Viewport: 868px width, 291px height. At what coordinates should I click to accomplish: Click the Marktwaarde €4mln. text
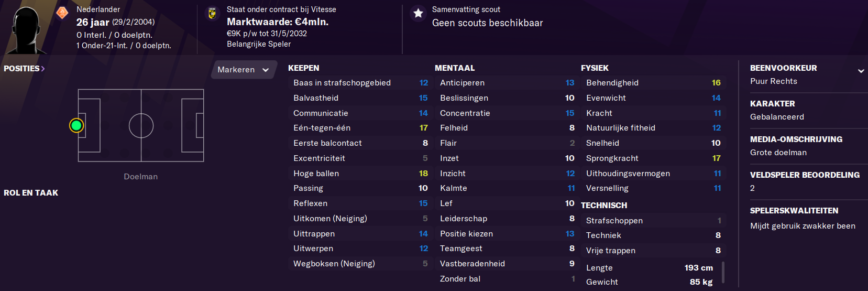tap(278, 22)
